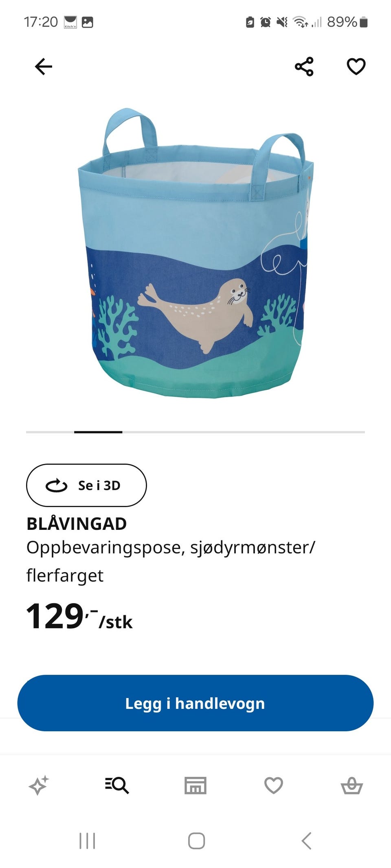Tap the 129,- /stk price
Screen dimensions: 391x868
tap(79, 617)
